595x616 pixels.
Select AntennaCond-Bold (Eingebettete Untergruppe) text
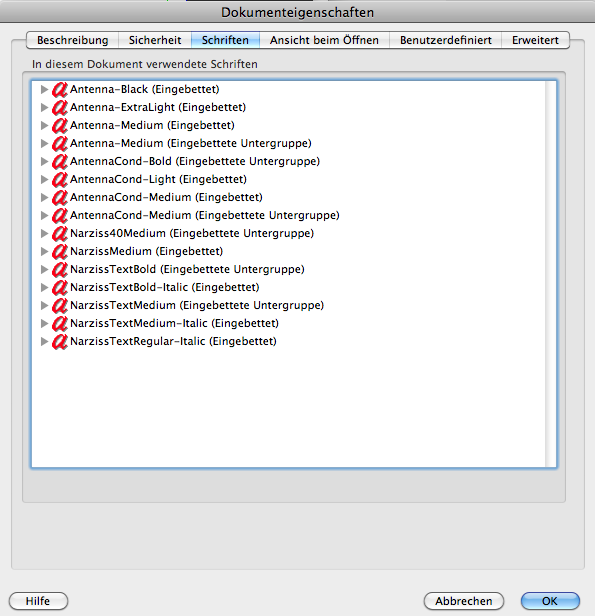click(195, 161)
